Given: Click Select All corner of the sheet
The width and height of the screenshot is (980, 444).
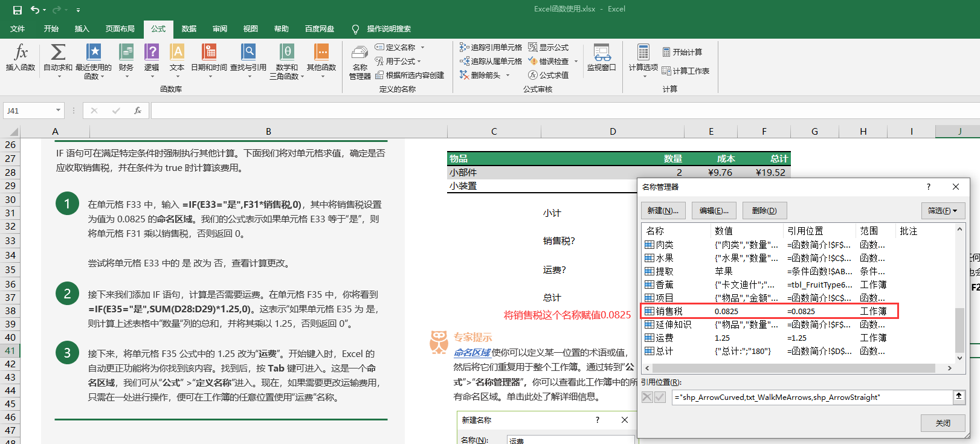Looking at the screenshot, I should click(x=13, y=132).
